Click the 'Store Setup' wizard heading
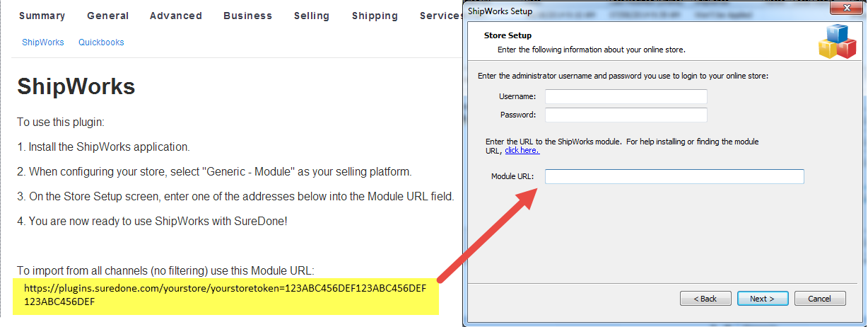Screen dimensions: 868x327 click(x=508, y=35)
